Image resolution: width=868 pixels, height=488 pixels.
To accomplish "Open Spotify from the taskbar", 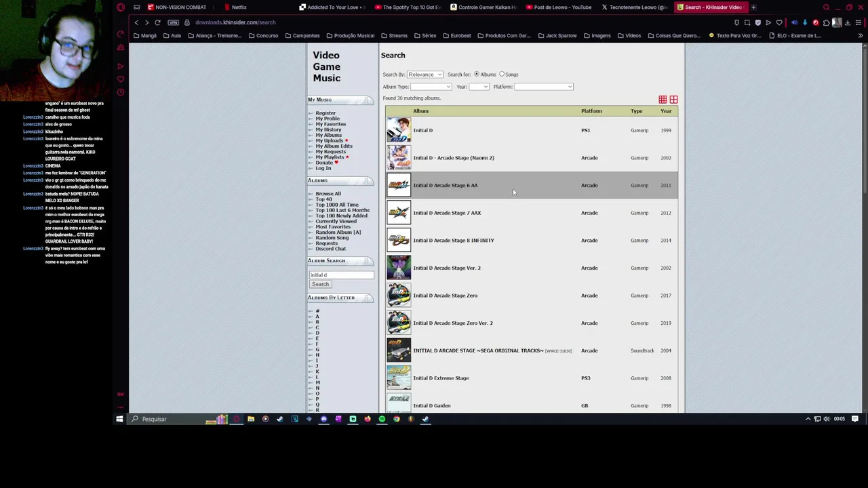I will pyautogui.click(x=382, y=419).
